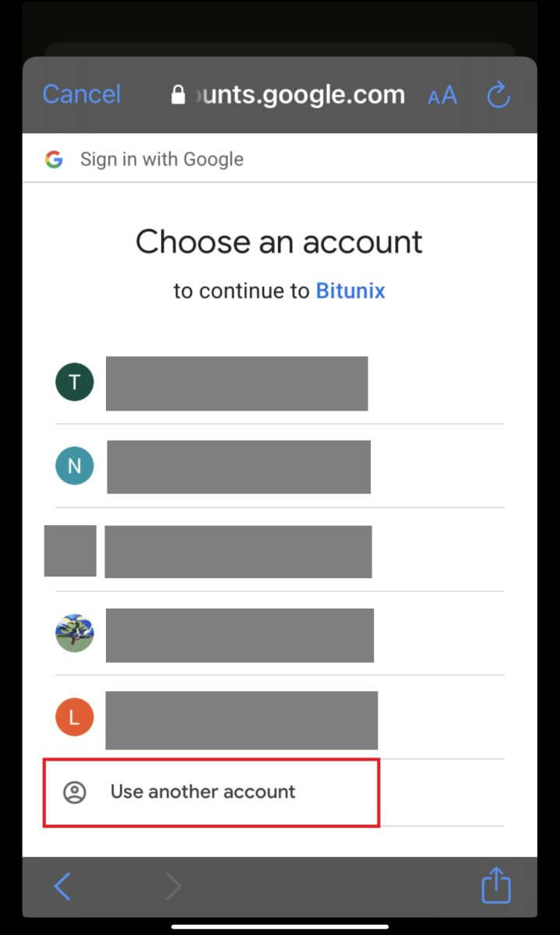Tap the Choose an account heading
The image size is (560, 935).
(x=279, y=242)
